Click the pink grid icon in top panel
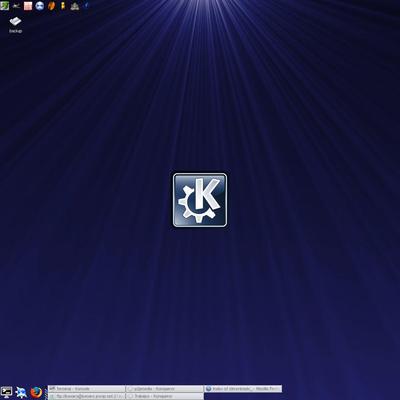Viewport: 400px width, 400px height. [28, 6]
